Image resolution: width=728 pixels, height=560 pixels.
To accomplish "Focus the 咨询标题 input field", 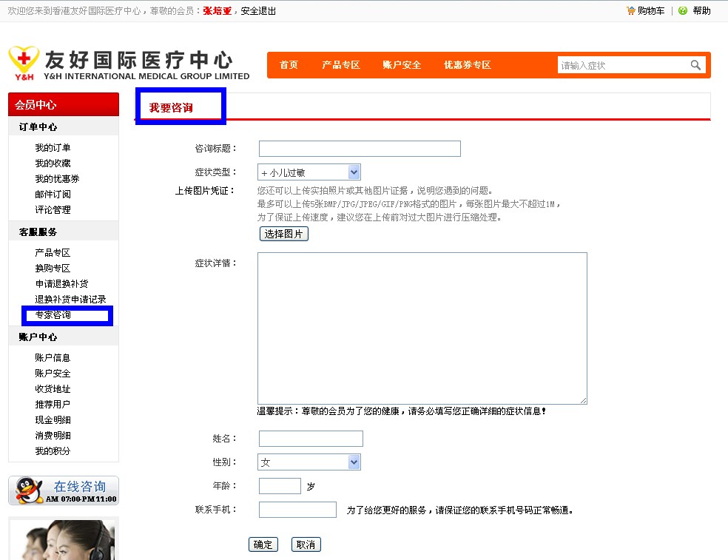I will tap(360, 149).
